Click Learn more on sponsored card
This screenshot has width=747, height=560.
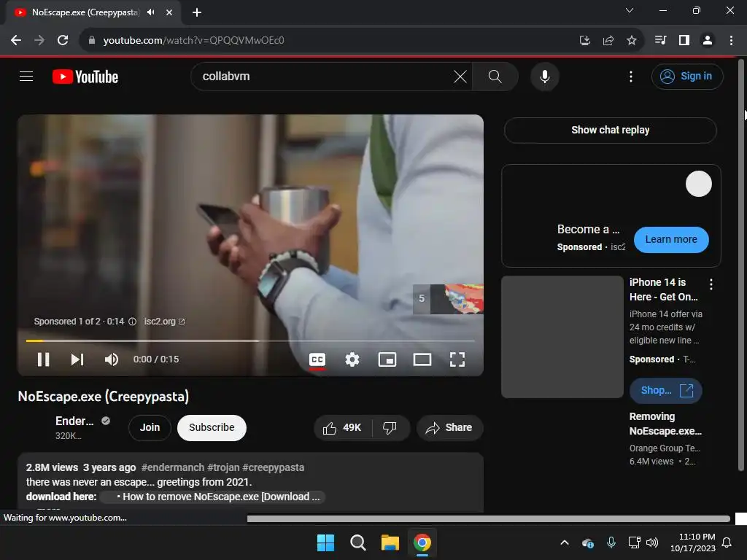(x=671, y=239)
